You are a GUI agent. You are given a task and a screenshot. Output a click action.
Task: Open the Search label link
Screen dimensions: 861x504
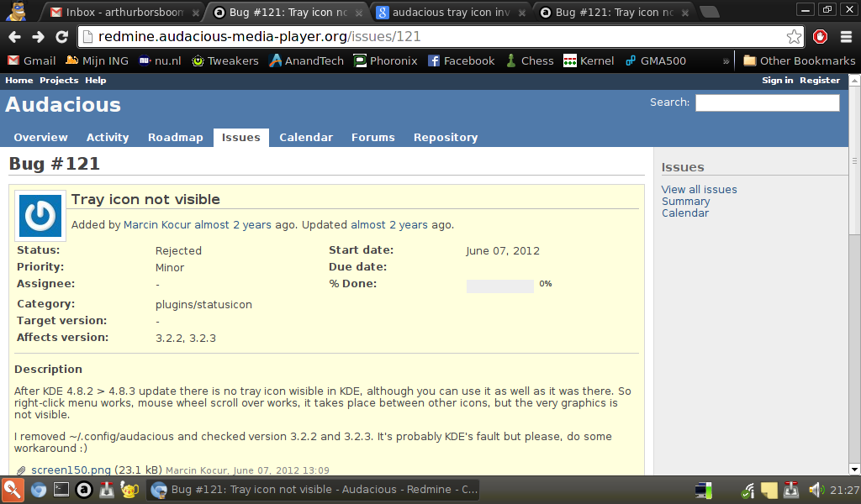669,102
